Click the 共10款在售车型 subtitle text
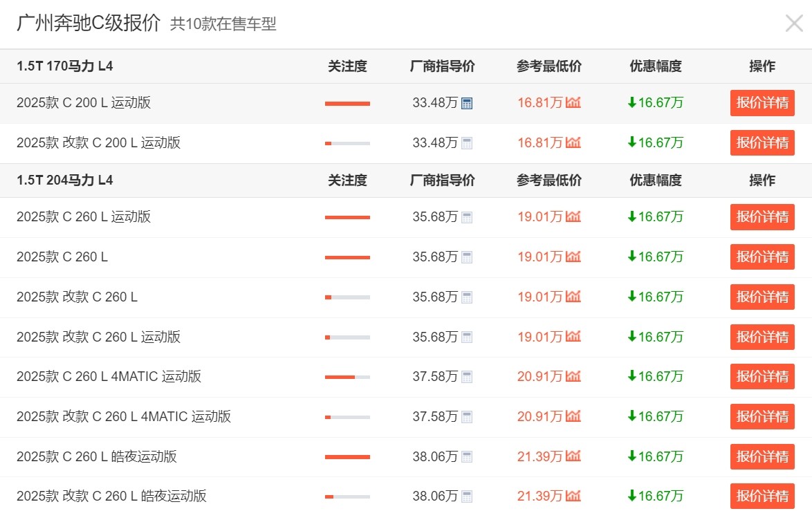812x511 pixels. (223, 24)
